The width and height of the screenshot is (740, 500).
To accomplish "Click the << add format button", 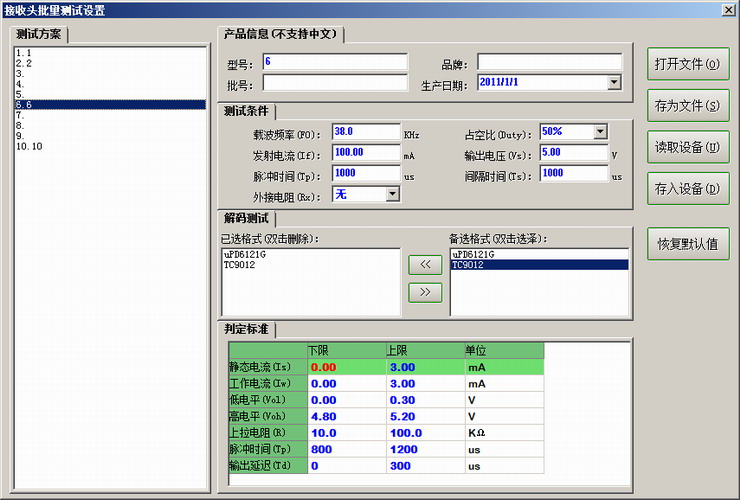I will click(425, 265).
